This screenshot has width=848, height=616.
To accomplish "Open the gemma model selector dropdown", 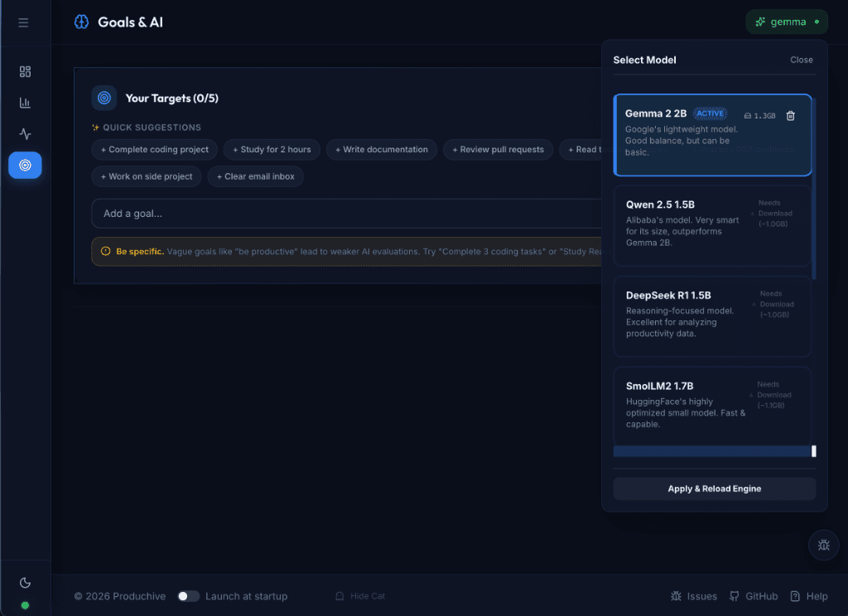I will pyautogui.click(x=786, y=22).
